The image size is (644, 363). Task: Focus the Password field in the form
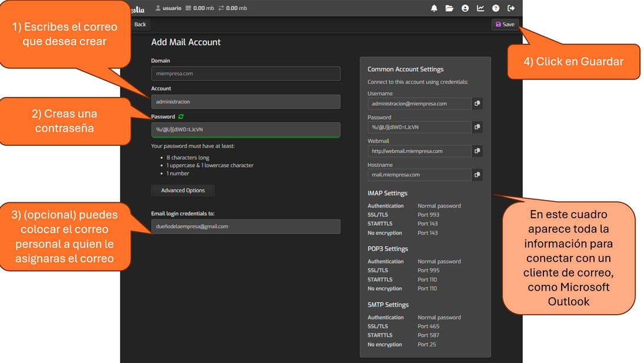pos(246,130)
